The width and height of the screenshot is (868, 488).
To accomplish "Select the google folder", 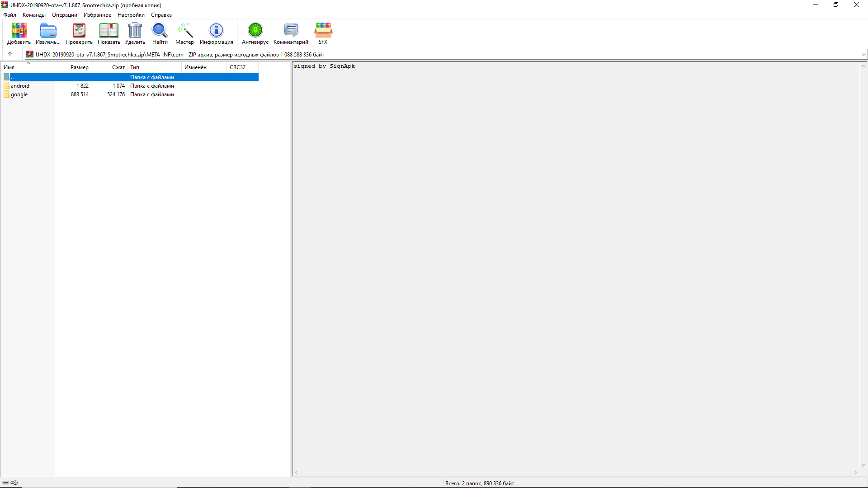I will [x=19, y=94].
